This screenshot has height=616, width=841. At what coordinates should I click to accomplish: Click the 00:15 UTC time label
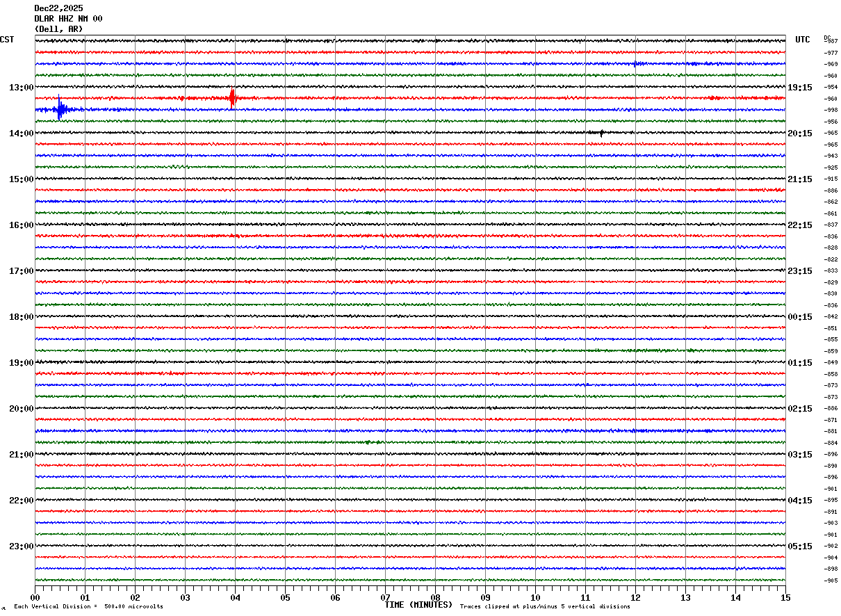tap(800, 317)
